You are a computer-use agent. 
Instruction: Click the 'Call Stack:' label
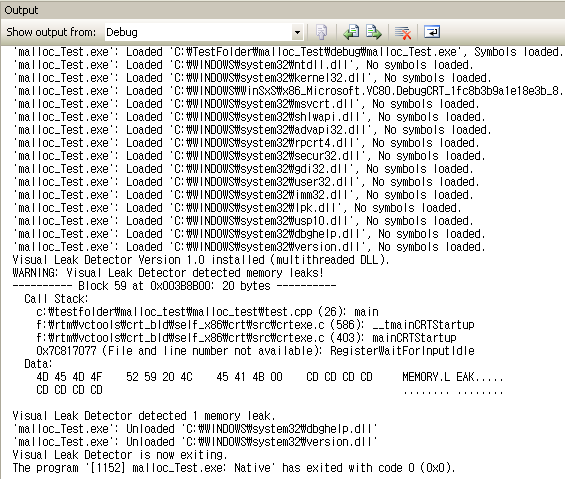click(x=56, y=299)
